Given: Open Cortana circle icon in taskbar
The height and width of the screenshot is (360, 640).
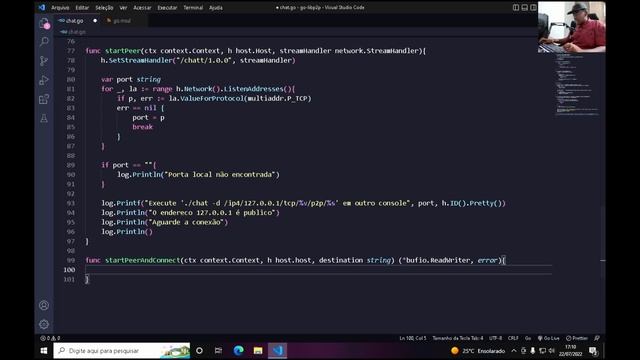Looking at the screenshot, I should coord(199,351).
